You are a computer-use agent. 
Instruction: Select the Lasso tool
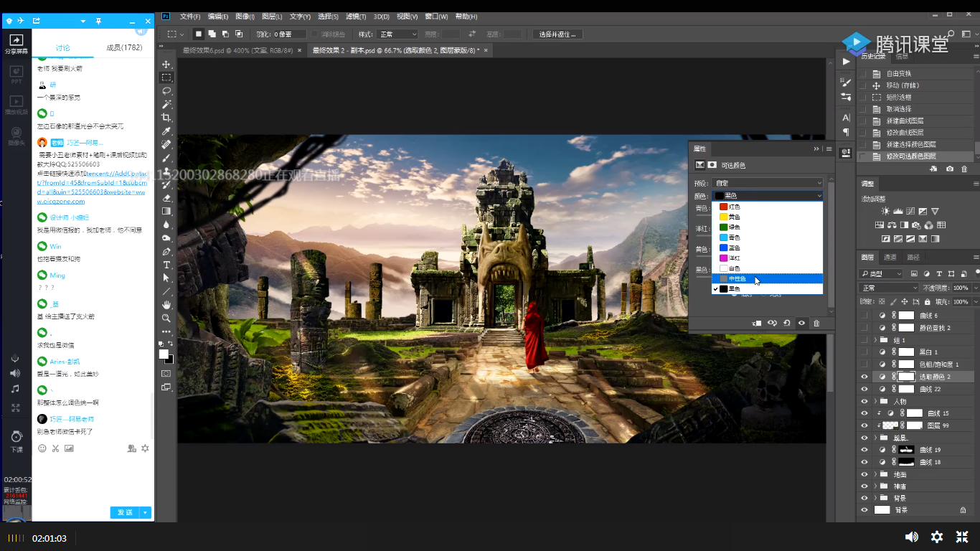(166, 91)
